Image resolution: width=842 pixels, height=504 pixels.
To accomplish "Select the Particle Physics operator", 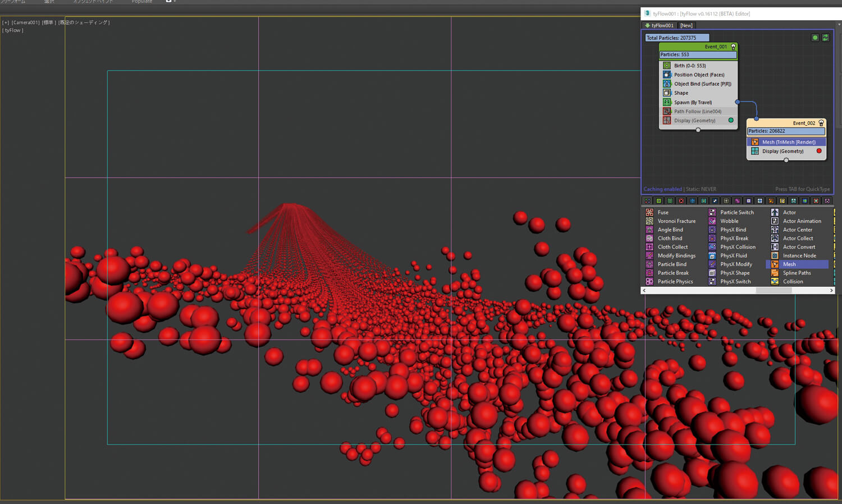I will tap(670, 282).
